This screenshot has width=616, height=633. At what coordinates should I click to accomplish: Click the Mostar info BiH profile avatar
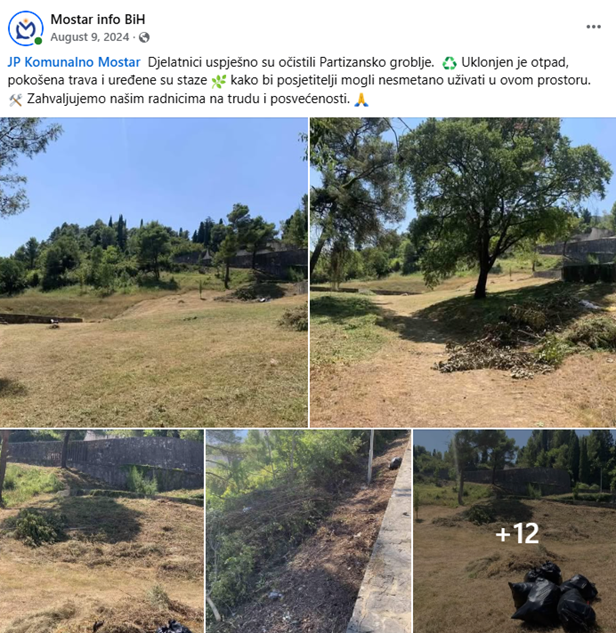[25, 28]
